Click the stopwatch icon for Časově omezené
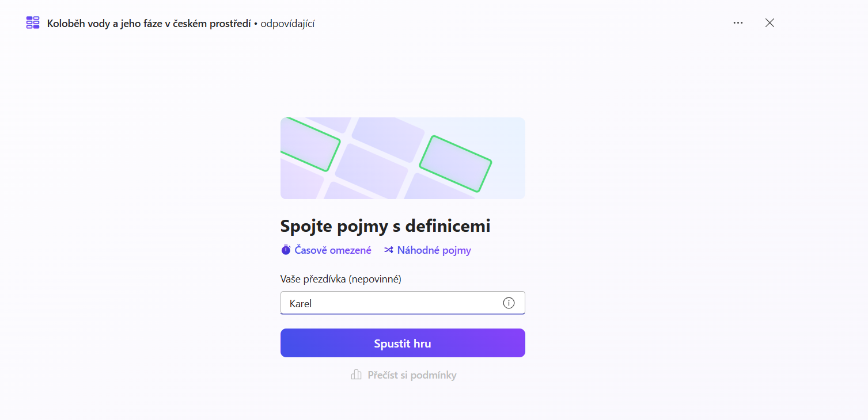The height and width of the screenshot is (420, 868). click(x=286, y=250)
